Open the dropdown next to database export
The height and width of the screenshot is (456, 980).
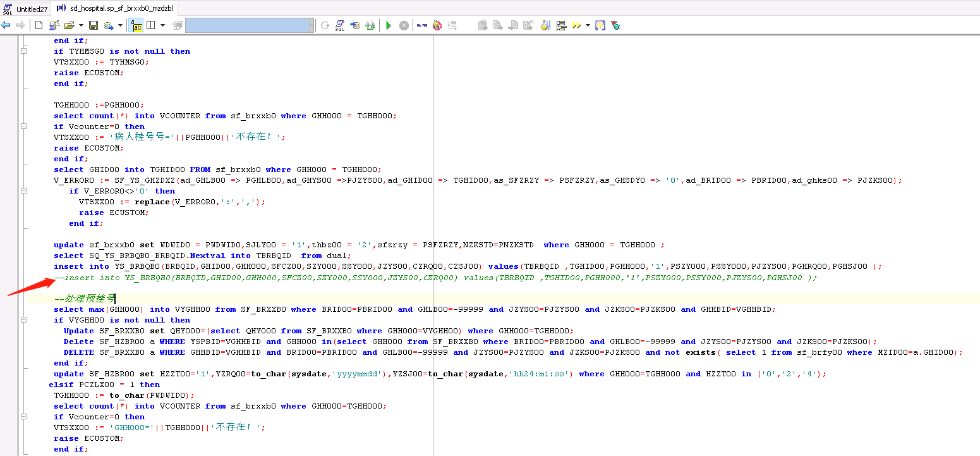tap(120, 25)
